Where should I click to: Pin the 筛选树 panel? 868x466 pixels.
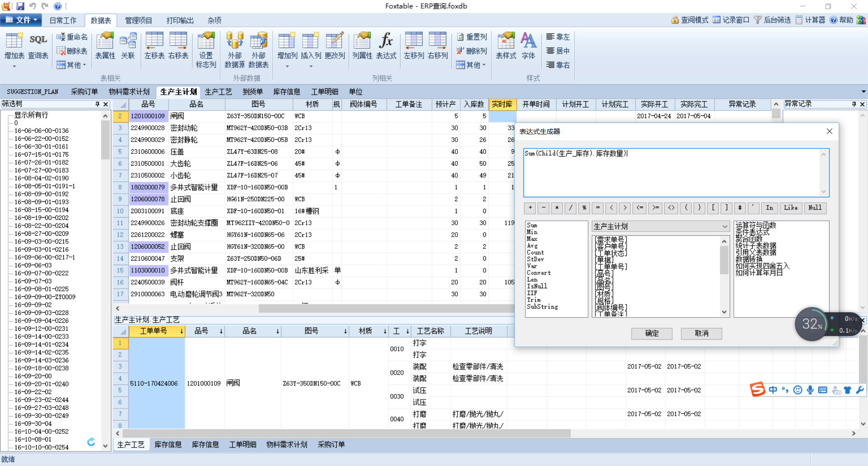pos(97,104)
